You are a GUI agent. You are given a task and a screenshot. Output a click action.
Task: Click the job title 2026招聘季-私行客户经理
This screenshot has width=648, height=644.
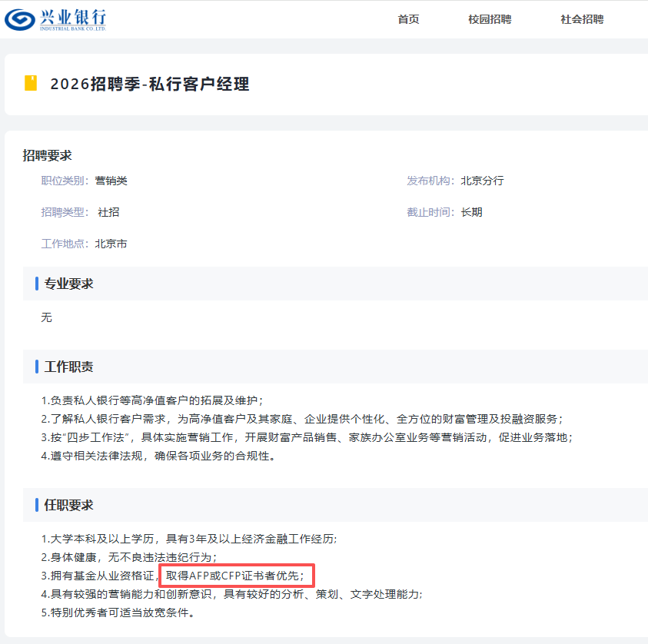(150, 85)
